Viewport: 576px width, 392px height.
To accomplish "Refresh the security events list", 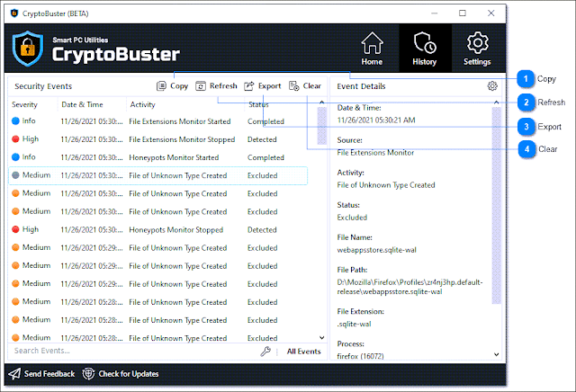I will [x=216, y=86].
